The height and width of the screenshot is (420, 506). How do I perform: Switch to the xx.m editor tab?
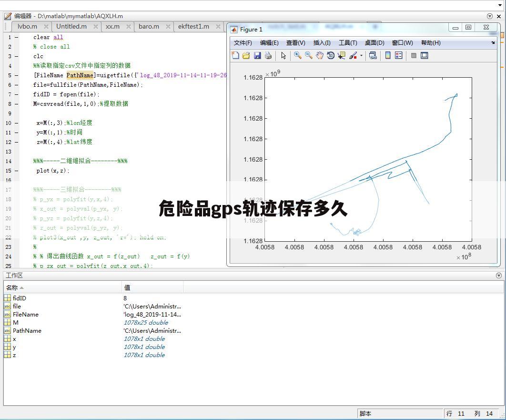pyautogui.click(x=112, y=27)
